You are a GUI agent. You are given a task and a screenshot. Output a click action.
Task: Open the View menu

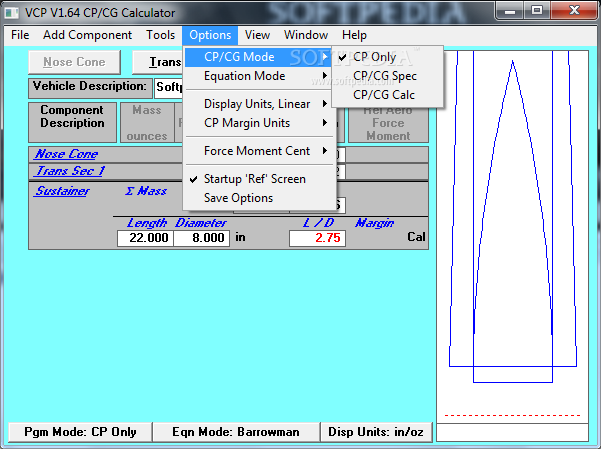click(x=257, y=35)
